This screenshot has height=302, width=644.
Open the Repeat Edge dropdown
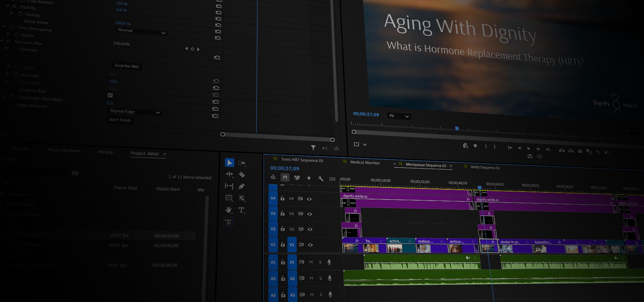point(135,112)
